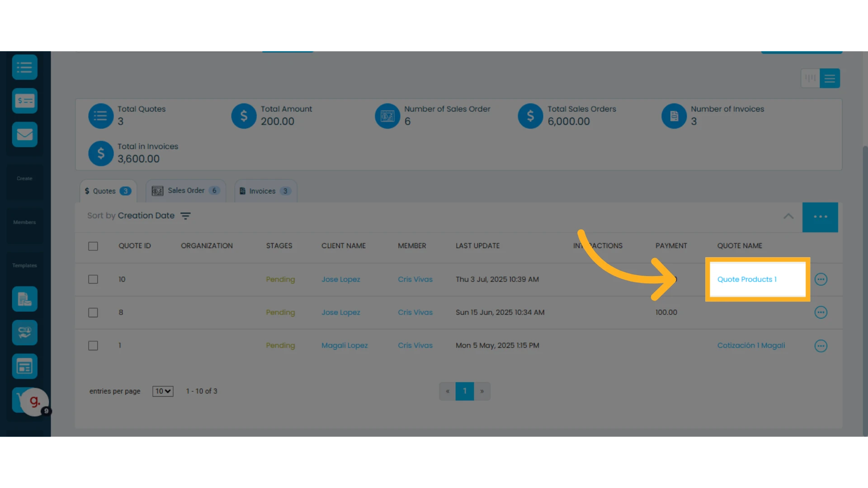This screenshot has width=868, height=488.
Task: Tick the select-all checkbox in header
Action: (93, 246)
